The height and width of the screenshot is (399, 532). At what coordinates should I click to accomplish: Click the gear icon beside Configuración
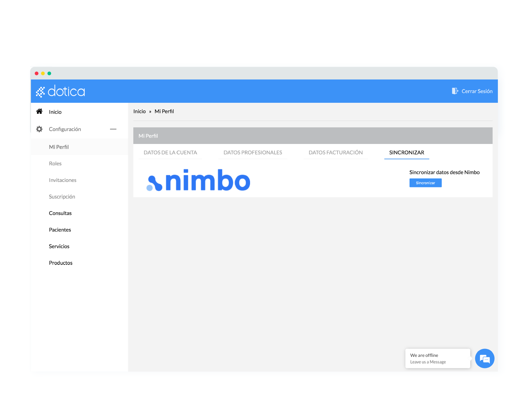click(39, 129)
